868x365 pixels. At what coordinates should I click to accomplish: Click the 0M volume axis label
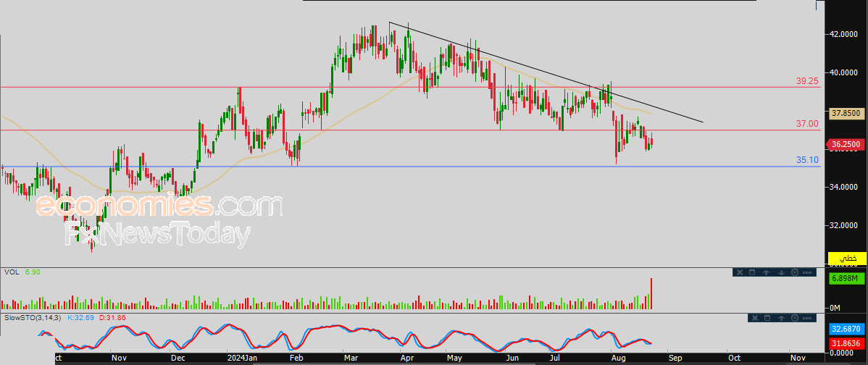tap(835, 308)
